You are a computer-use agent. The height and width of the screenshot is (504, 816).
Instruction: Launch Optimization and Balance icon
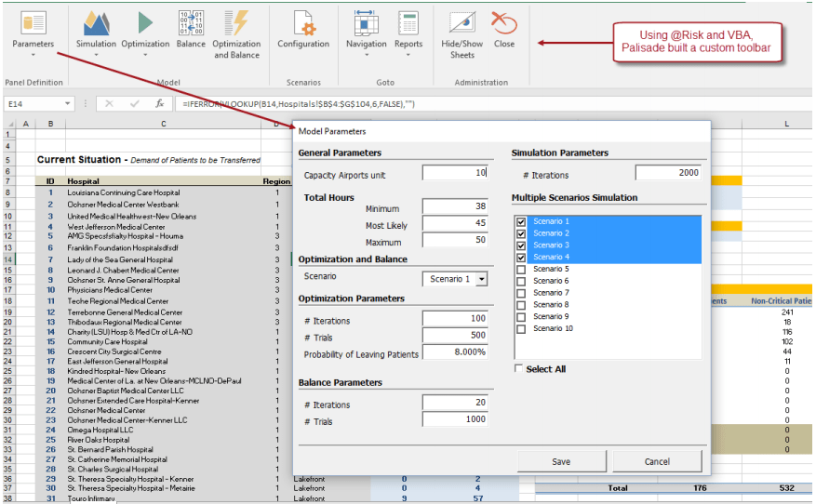236,23
